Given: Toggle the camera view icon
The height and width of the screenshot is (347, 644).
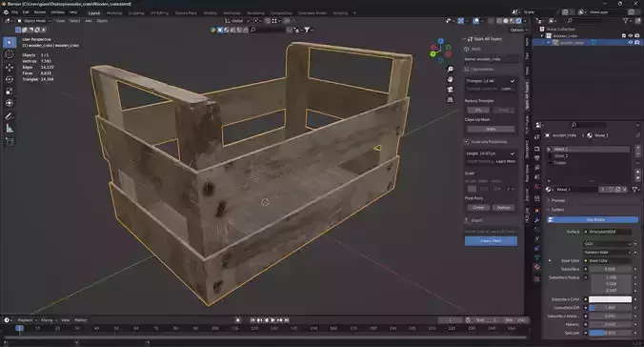Looking at the screenshot, I should (451, 90).
